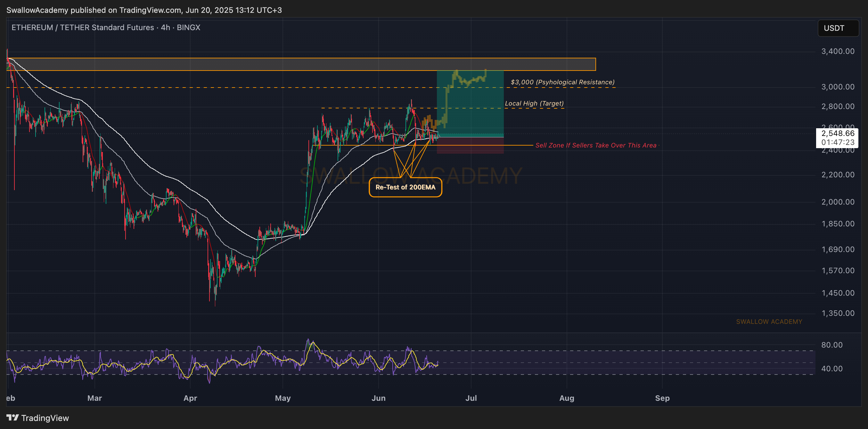Click the Jun label on time axis
This screenshot has height=429, width=868.
tap(378, 398)
